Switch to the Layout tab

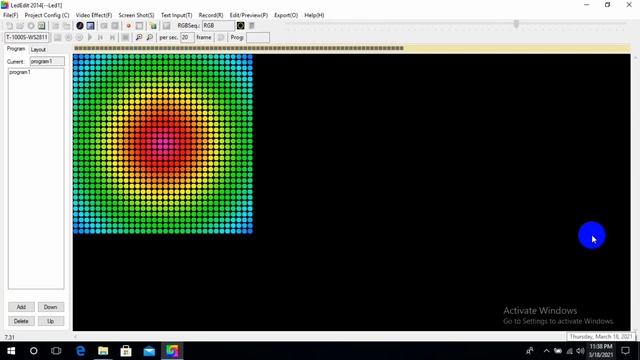click(38, 49)
